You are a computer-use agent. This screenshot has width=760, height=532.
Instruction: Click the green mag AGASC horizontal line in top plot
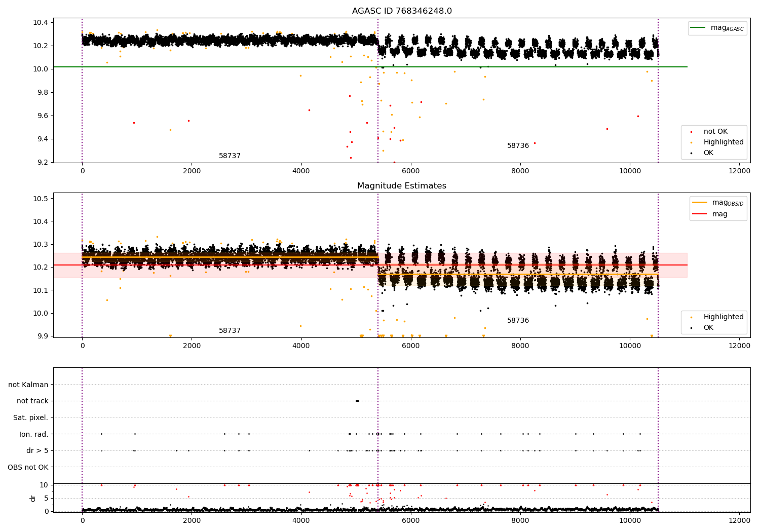370,67
